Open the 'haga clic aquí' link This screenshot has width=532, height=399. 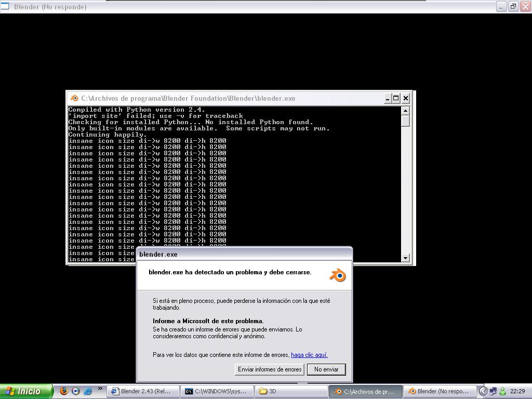pyautogui.click(x=309, y=355)
